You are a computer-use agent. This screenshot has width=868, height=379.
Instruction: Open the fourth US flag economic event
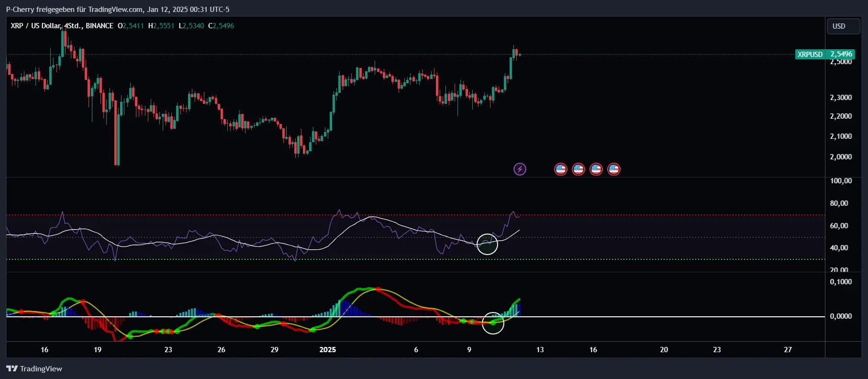[614, 169]
